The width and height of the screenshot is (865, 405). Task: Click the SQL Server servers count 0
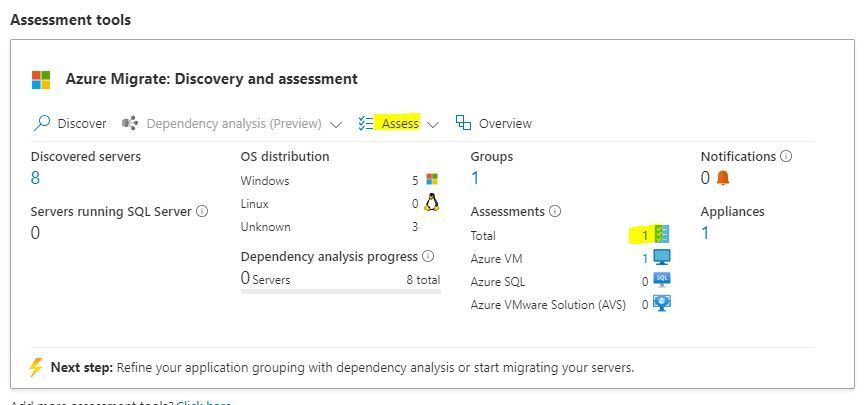coord(35,233)
